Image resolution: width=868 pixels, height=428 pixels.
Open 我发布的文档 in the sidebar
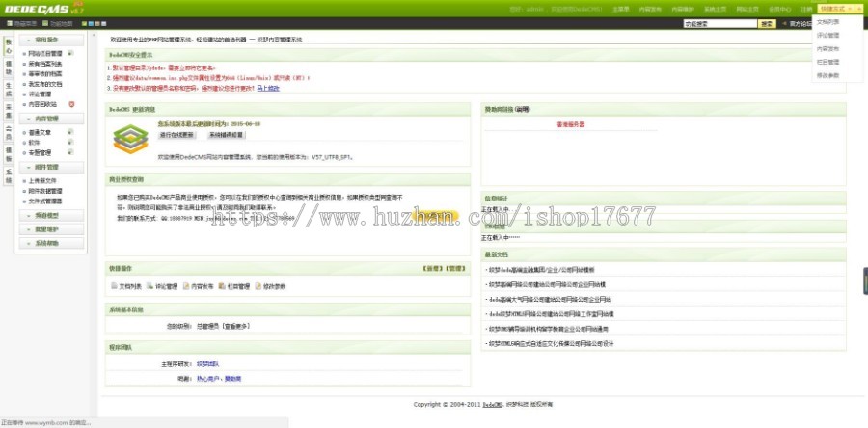coord(45,84)
